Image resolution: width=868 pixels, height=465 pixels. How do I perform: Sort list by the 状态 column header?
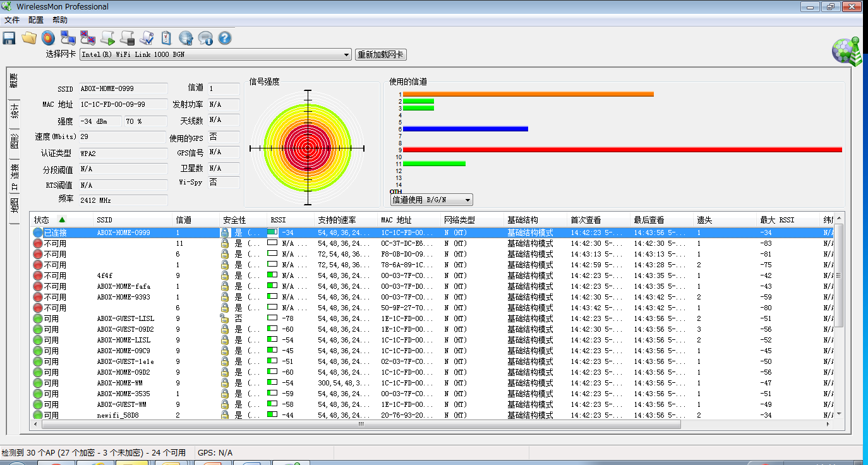point(42,220)
